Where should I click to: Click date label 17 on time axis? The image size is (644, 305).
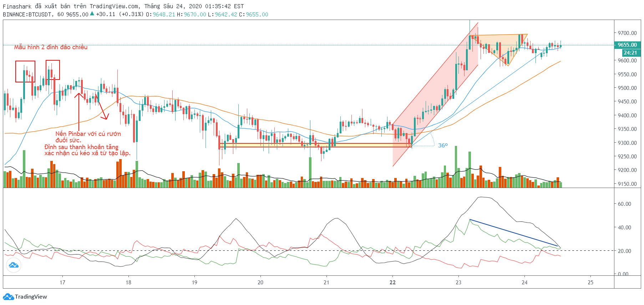62,283
